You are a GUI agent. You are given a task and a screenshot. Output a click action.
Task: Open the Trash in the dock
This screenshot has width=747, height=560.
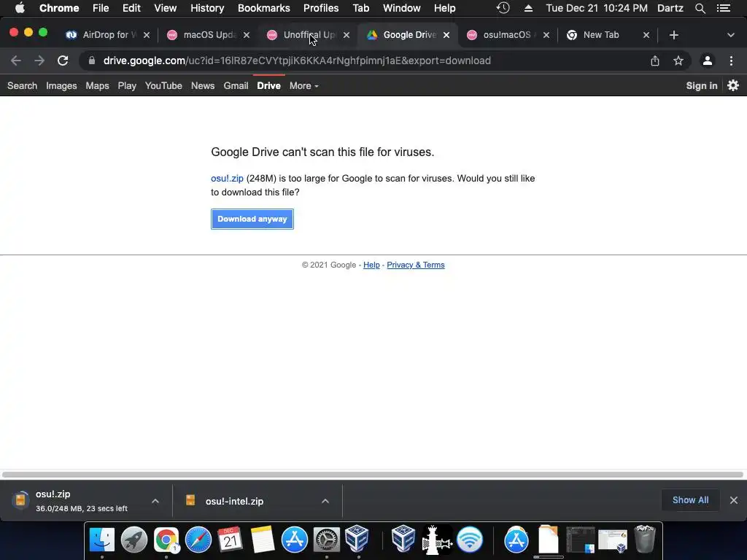tap(645, 540)
